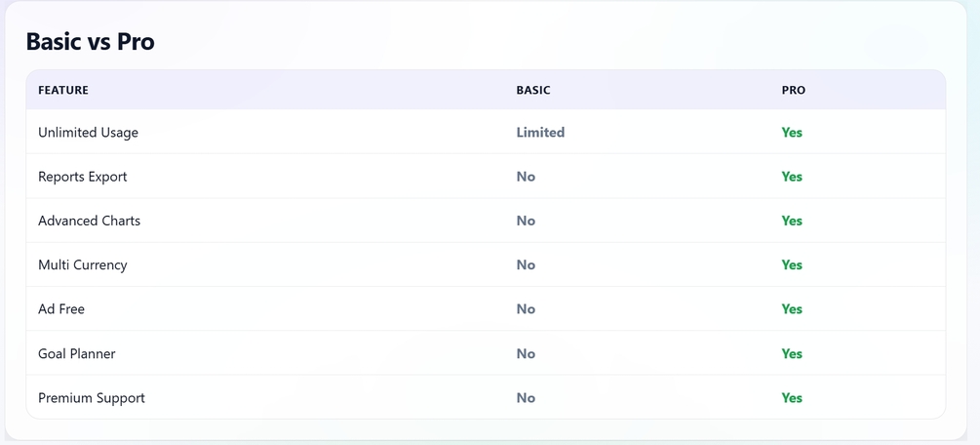This screenshot has width=980, height=445.
Task: Click the Pro Yes for Advanced Charts
Action: pyautogui.click(x=792, y=221)
